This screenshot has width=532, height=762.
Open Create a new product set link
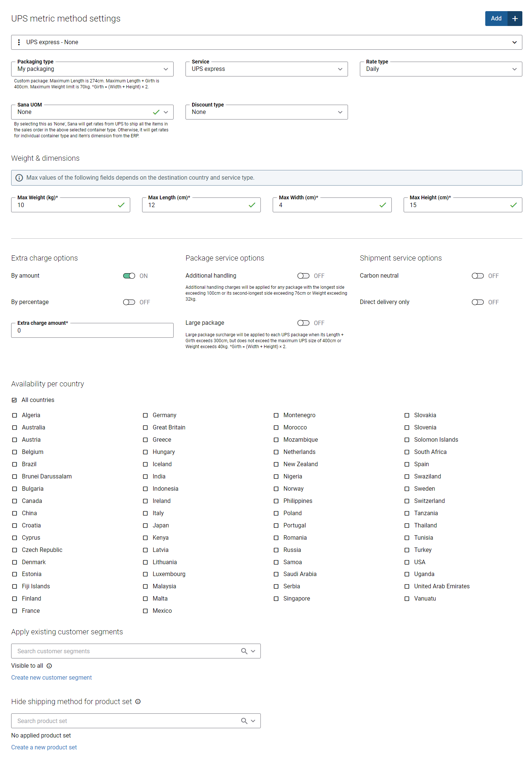coord(44,747)
